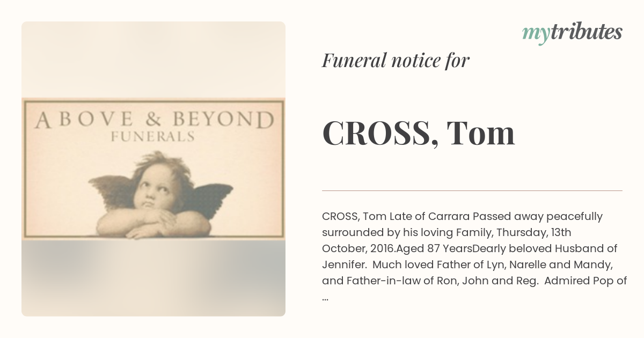644x338 pixels.
Task: Click the cherub angel picture
Action: 160,196
